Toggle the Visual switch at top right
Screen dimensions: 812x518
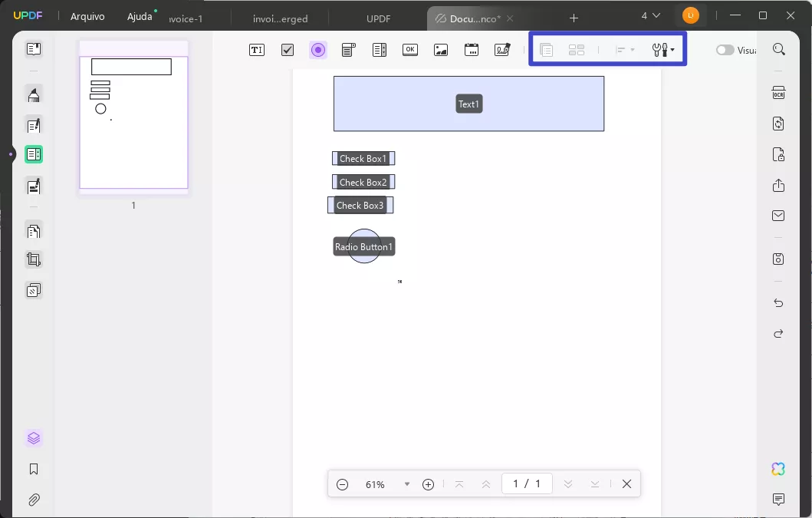[x=725, y=49]
